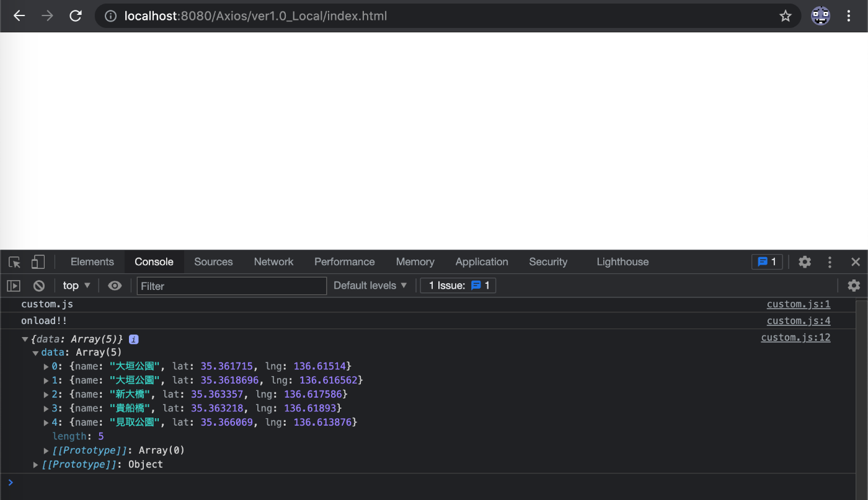The height and width of the screenshot is (500, 868).
Task: Select the Console tab
Action: (154, 262)
